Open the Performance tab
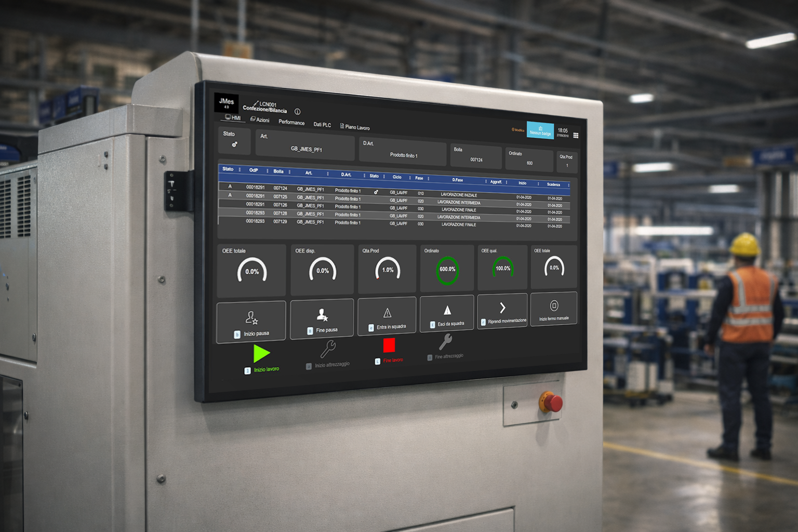 pos(291,123)
